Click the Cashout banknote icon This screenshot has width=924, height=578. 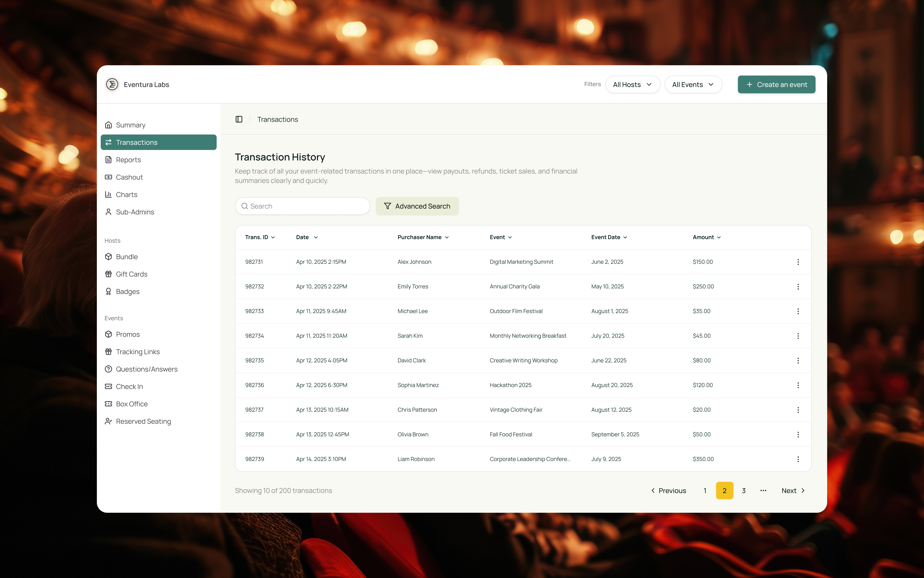(108, 177)
